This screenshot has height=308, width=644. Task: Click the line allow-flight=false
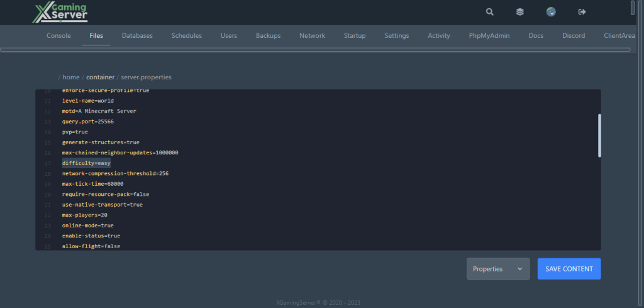tap(91, 246)
